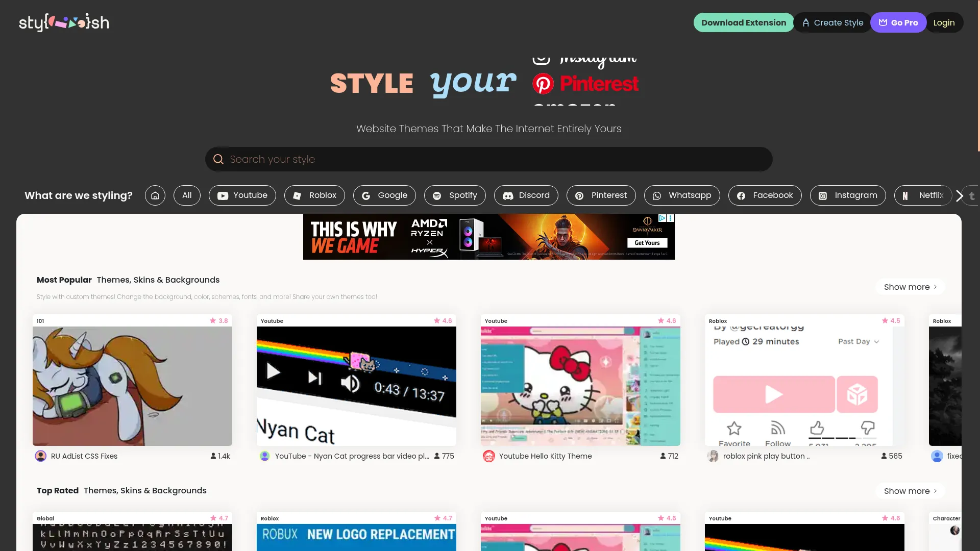Click the search magnifier icon
The width and height of the screenshot is (980, 551).
point(218,159)
